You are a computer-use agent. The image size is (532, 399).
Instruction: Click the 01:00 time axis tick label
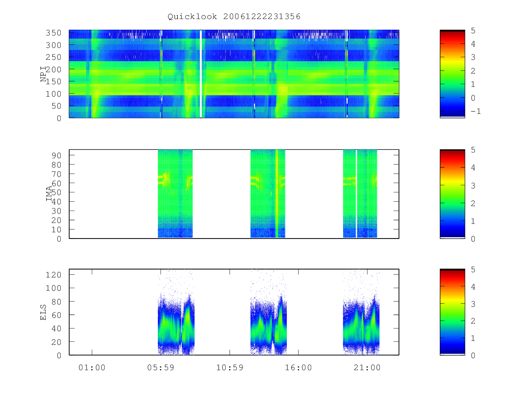[92, 368]
